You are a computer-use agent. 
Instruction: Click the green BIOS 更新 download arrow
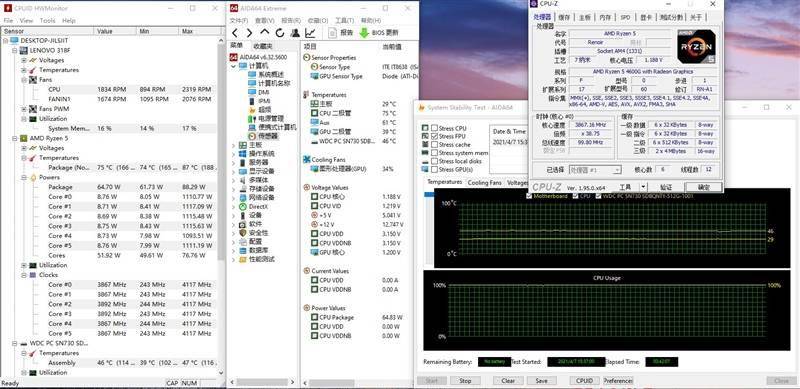tap(364, 33)
